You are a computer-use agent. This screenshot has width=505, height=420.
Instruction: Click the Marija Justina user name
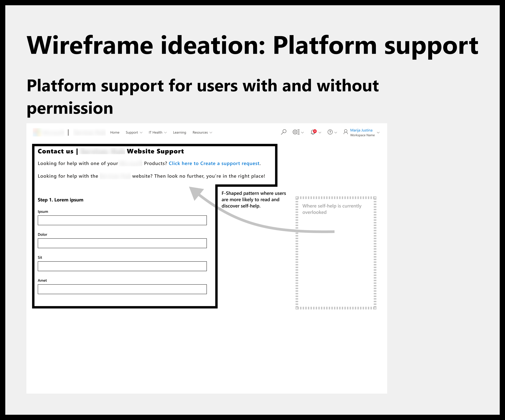(x=361, y=130)
